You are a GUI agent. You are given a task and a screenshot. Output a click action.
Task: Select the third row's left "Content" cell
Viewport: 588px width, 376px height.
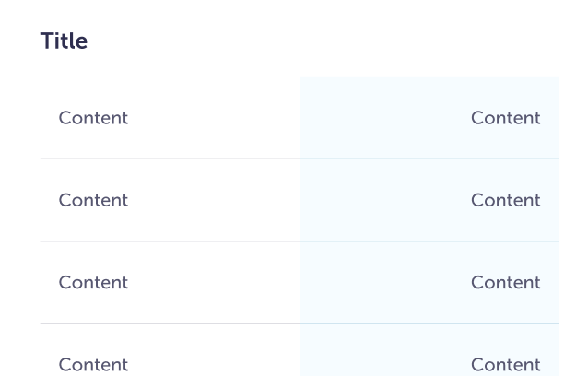tap(93, 282)
